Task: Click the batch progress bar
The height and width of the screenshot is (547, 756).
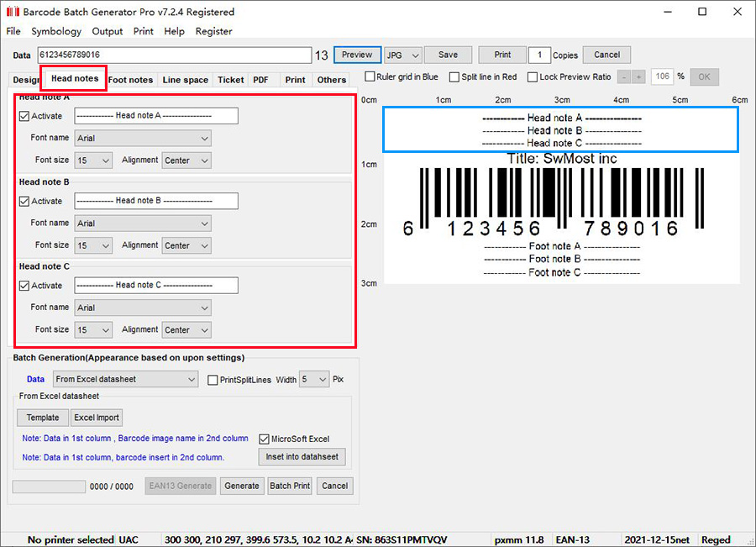Action: tap(49, 487)
